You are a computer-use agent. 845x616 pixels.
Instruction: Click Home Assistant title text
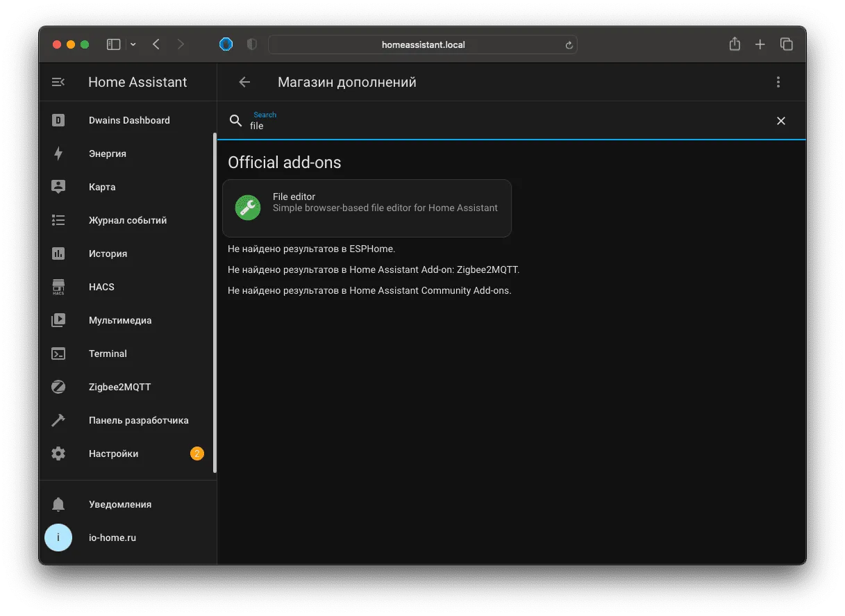pyautogui.click(x=137, y=82)
